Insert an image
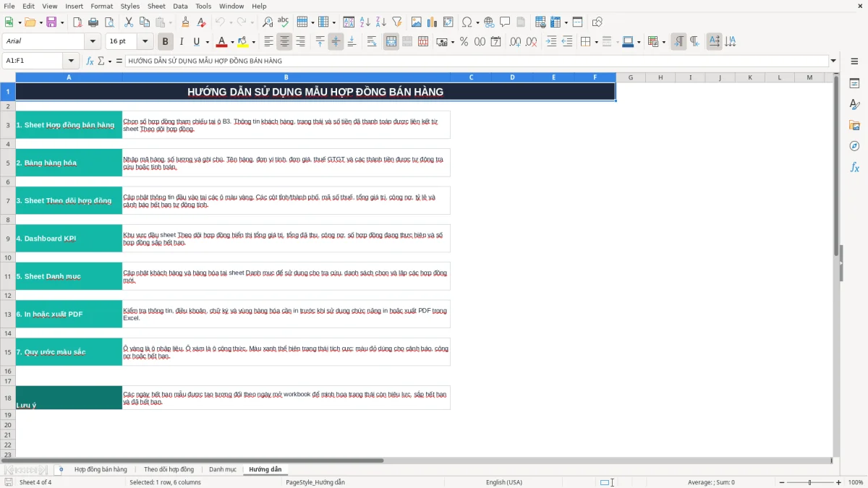The height and width of the screenshot is (488, 868). pos(416,22)
